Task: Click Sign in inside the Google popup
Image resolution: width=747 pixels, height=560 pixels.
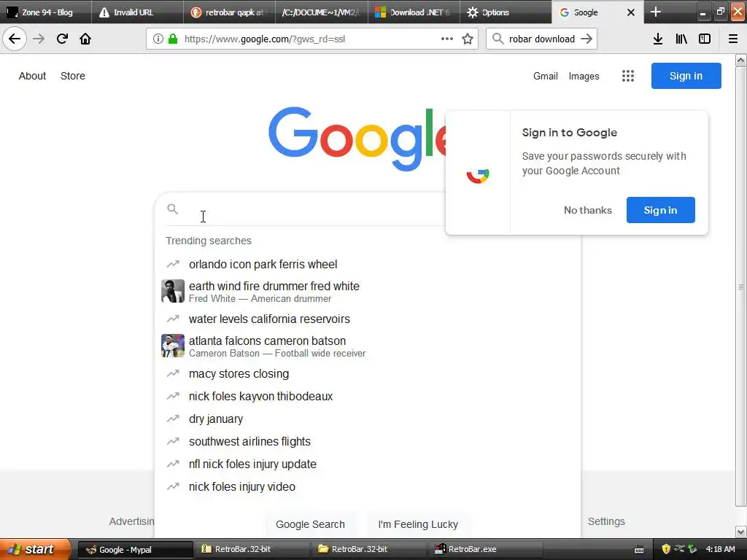Action: [x=660, y=210]
